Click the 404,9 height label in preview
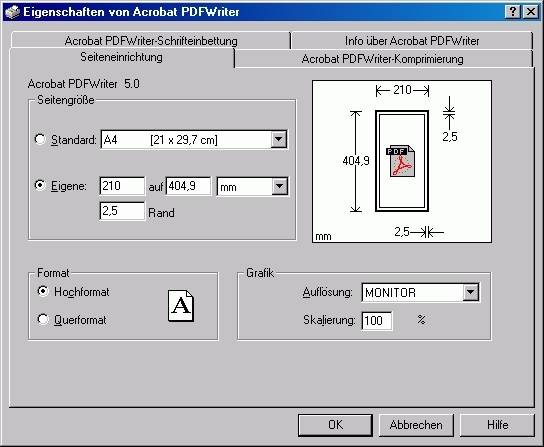Image resolution: width=544 pixels, height=447 pixels. pyautogui.click(x=356, y=161)
